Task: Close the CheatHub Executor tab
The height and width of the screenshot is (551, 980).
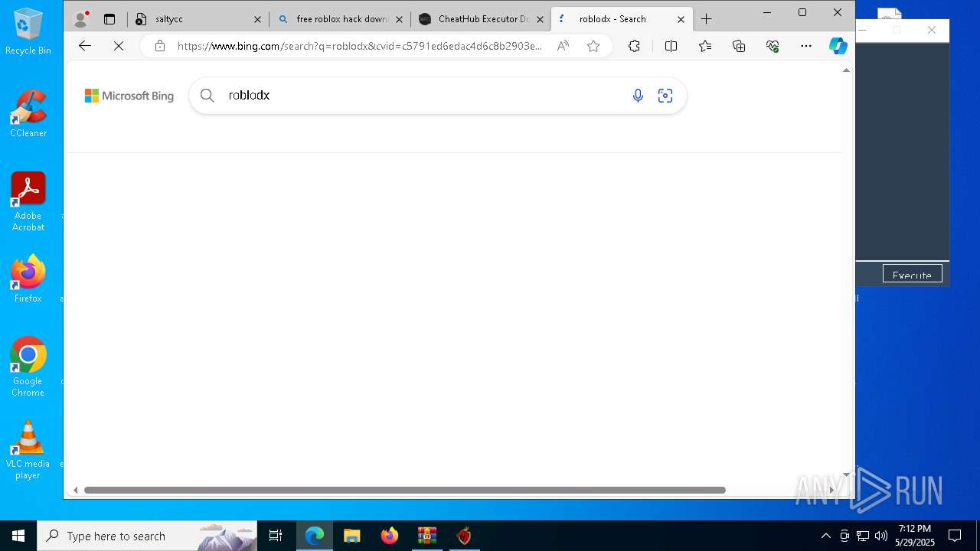Action: (x=540, y=19)
